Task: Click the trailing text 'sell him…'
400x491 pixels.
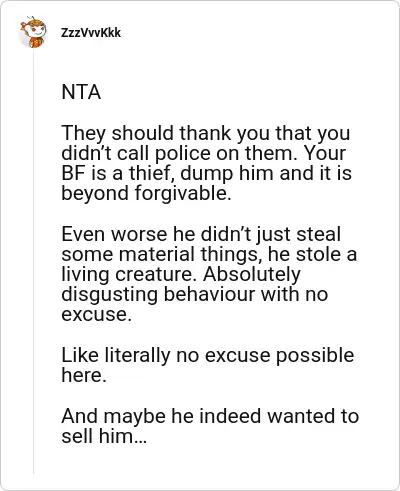Action: point(104,436)
